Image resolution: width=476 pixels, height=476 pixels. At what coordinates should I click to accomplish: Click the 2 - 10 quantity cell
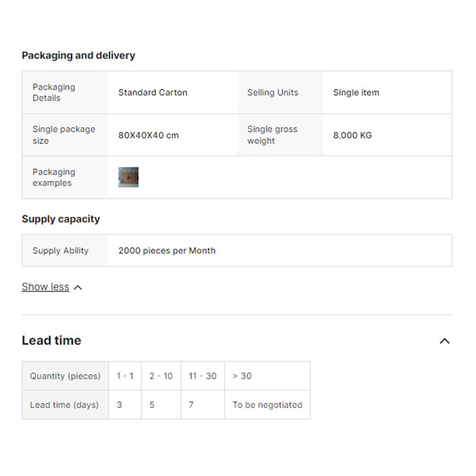click(x=161, y=376)
